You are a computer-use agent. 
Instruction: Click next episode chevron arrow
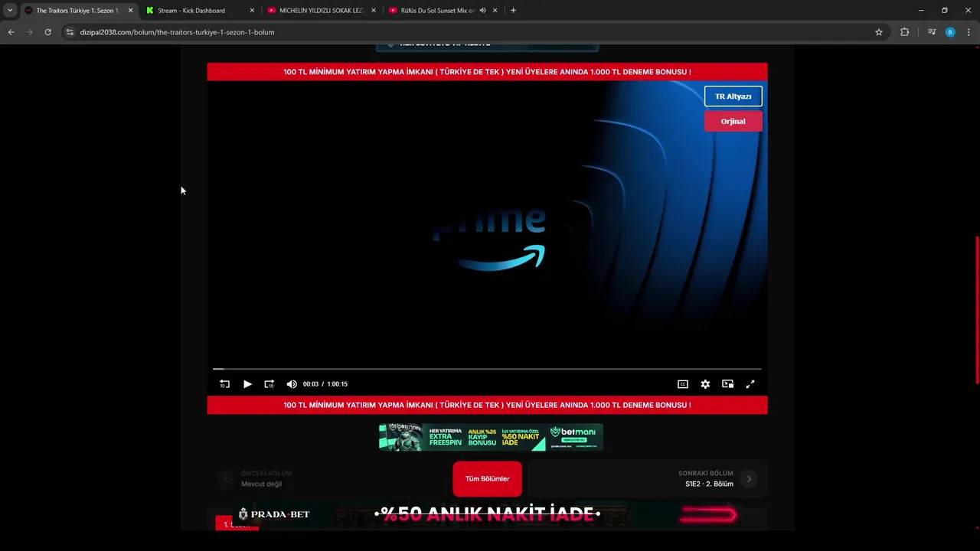(749, 479)
